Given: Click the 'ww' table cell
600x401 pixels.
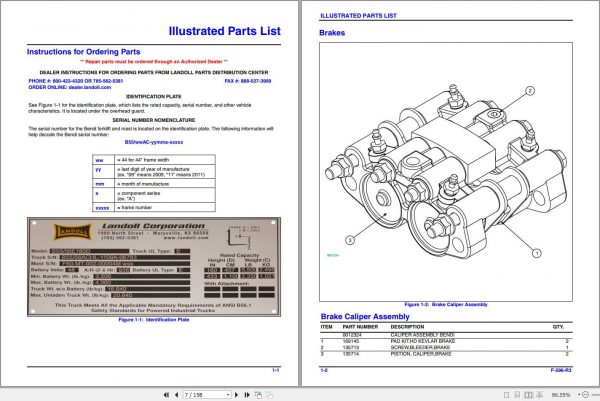Looking at the screenshot, I should tap(103, 160).
